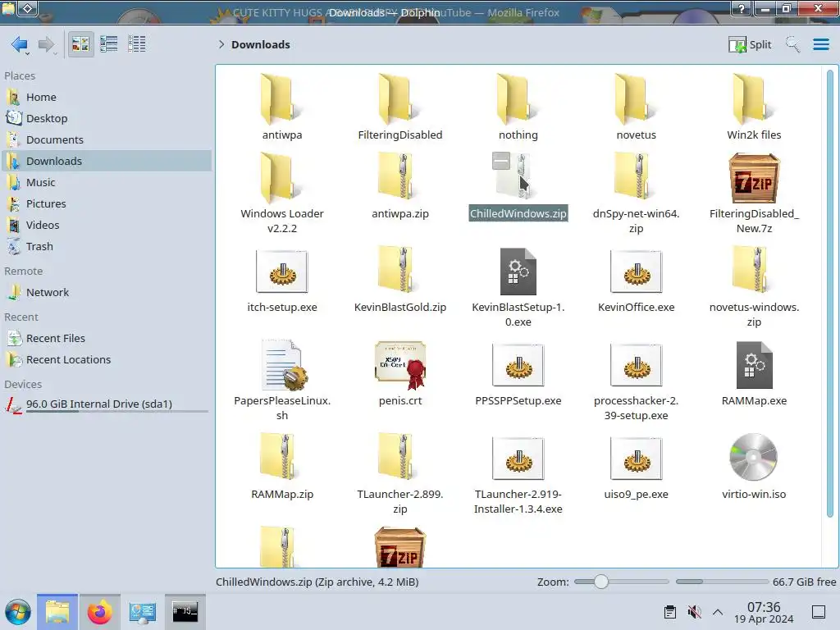Open Pictures in Places
This screenshot has height=630, width=840.
coord(106,204)
